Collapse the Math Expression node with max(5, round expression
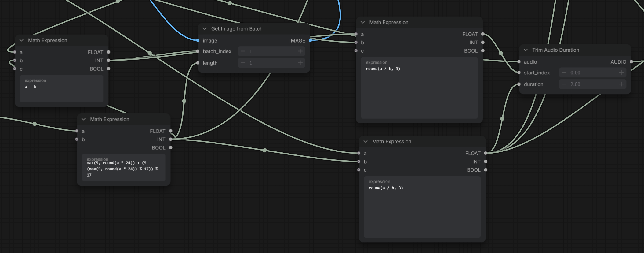The image size is (644, 253). pos(83,119)
